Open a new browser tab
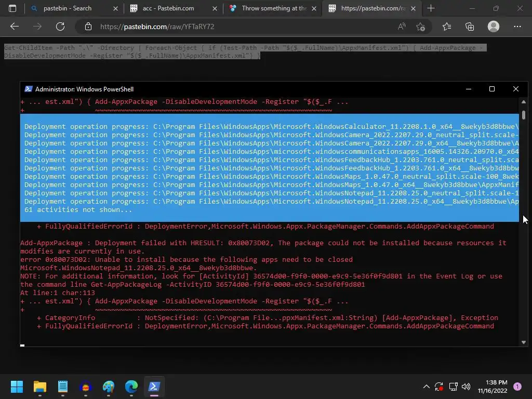 point(431,8)
